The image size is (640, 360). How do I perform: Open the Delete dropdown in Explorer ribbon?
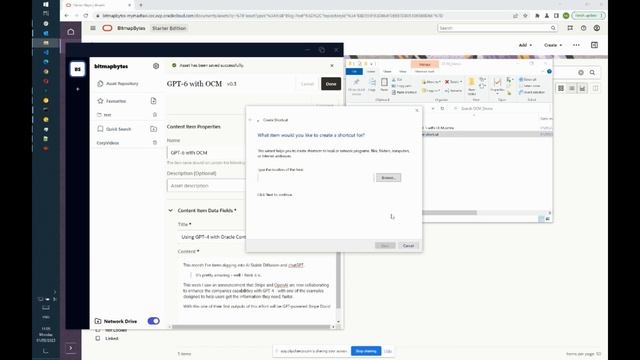[453, 82]
